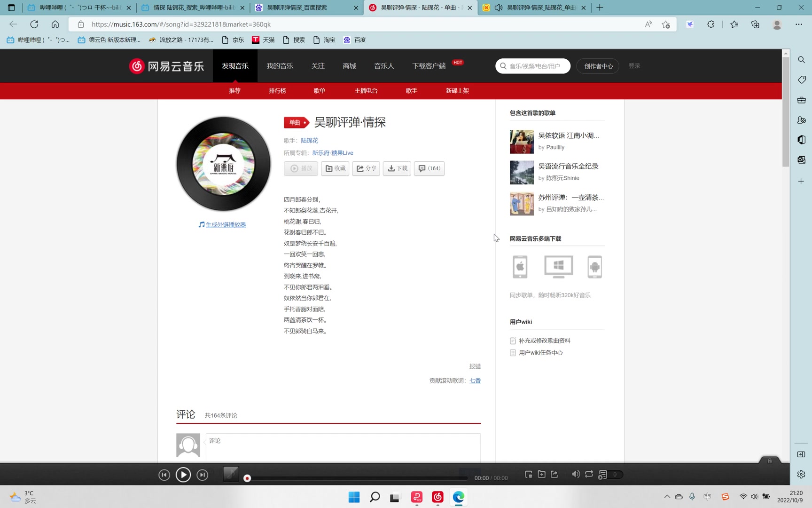Screen dimensions: 812x508
Task: Click the 分享 share button
Action: 366,168
